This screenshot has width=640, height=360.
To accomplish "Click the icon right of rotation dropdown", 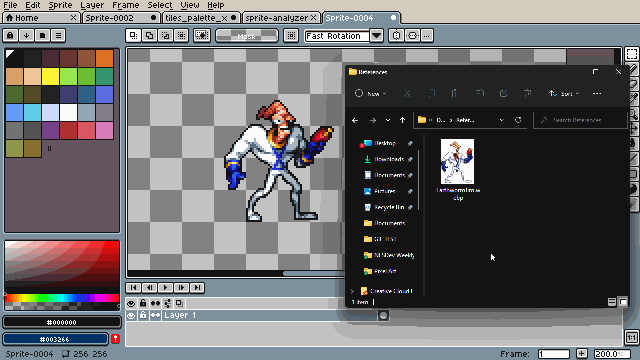I will 396,36.
